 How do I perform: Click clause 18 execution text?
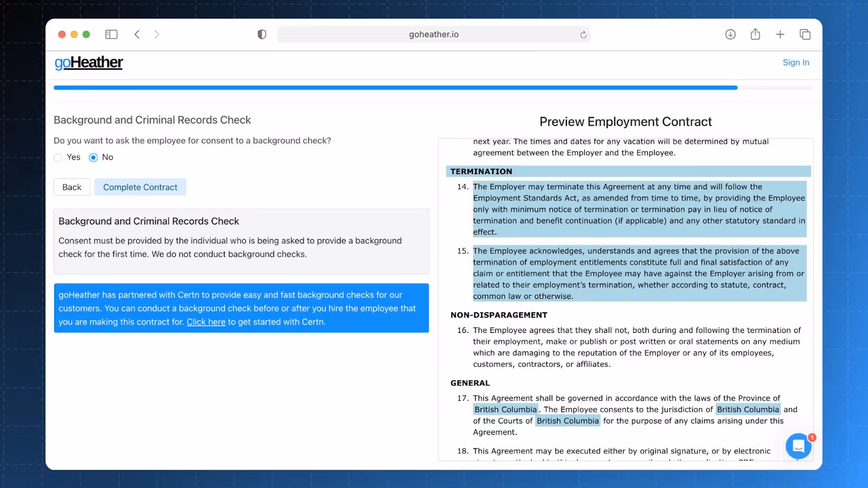point(622,451)
